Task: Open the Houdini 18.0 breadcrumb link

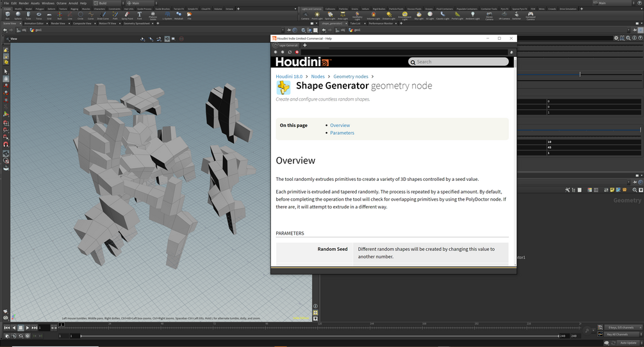Action: (x=289, y=76)
